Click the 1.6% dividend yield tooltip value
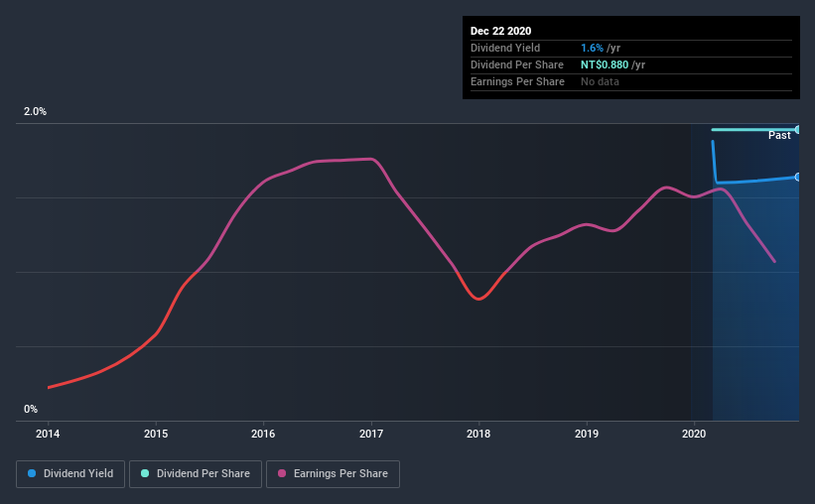Viewport: 815px width, 504px height. tap(591, 48)
